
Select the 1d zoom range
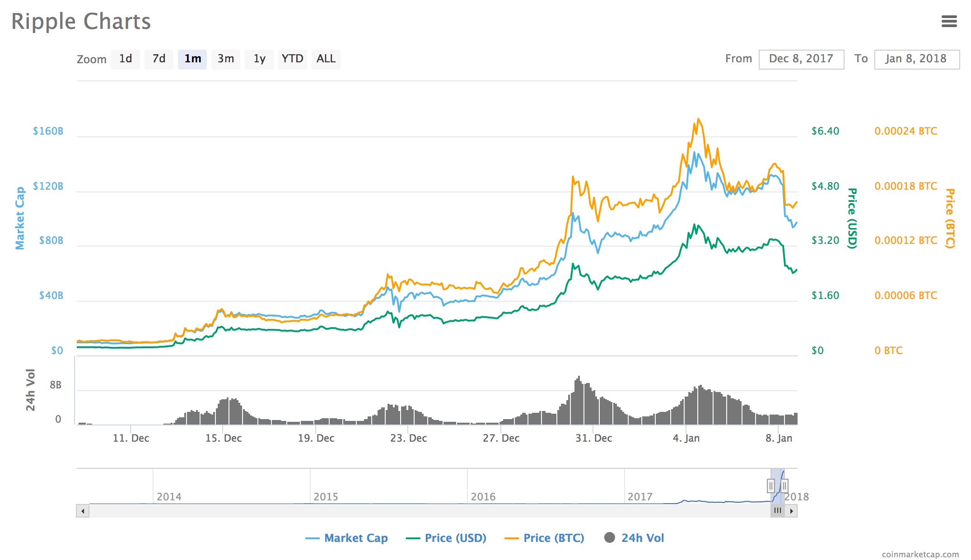[126, 59]
